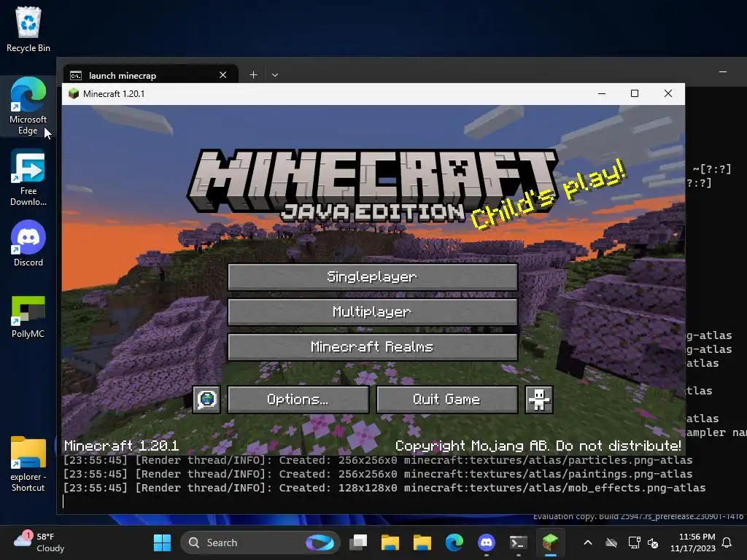Click Quit Game button
747x560 pixels.
point(447,399)
